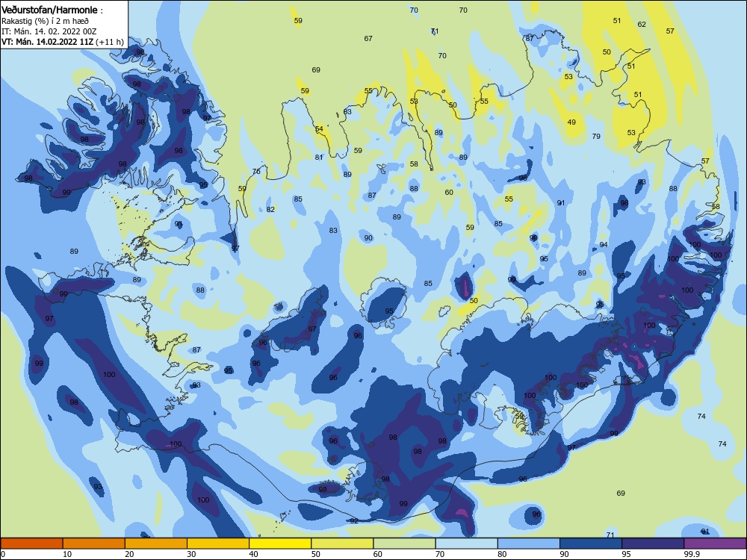The height and width of the screenshot is (560, 747).
Task: Click the map value '94'
Action: click(x=604, y=245)
